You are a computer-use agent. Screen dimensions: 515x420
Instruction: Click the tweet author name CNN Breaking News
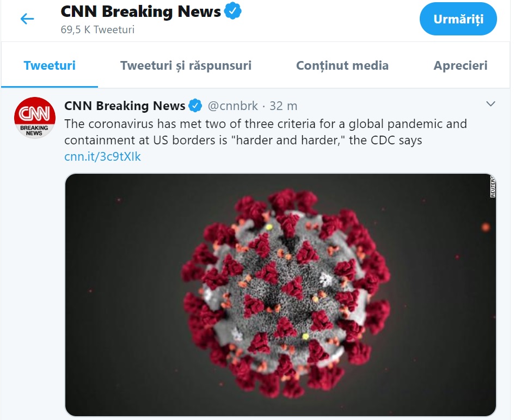tap(125, 106)
